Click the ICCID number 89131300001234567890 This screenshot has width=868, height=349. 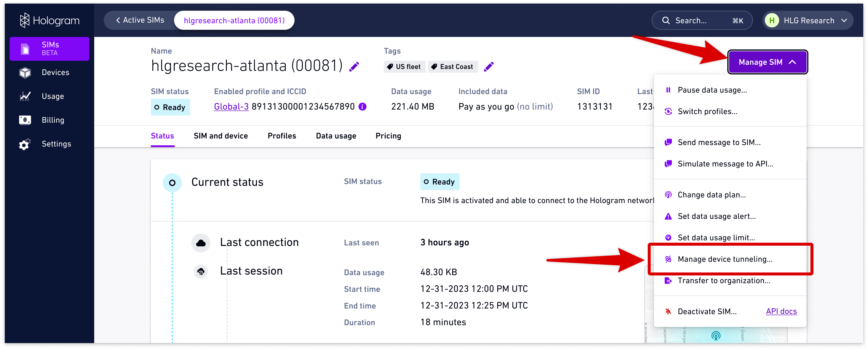pos(303,107)
